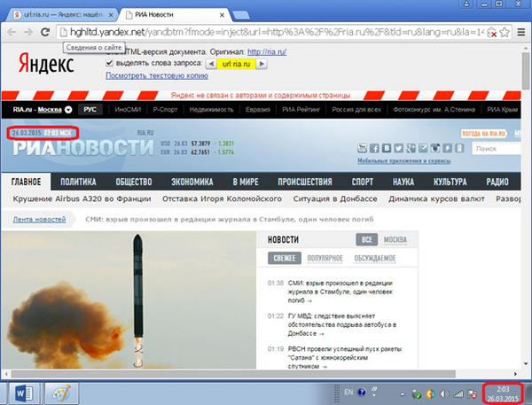Select the ГЛАВНОЕ main tab
The image size is (532, 405).
26,183
